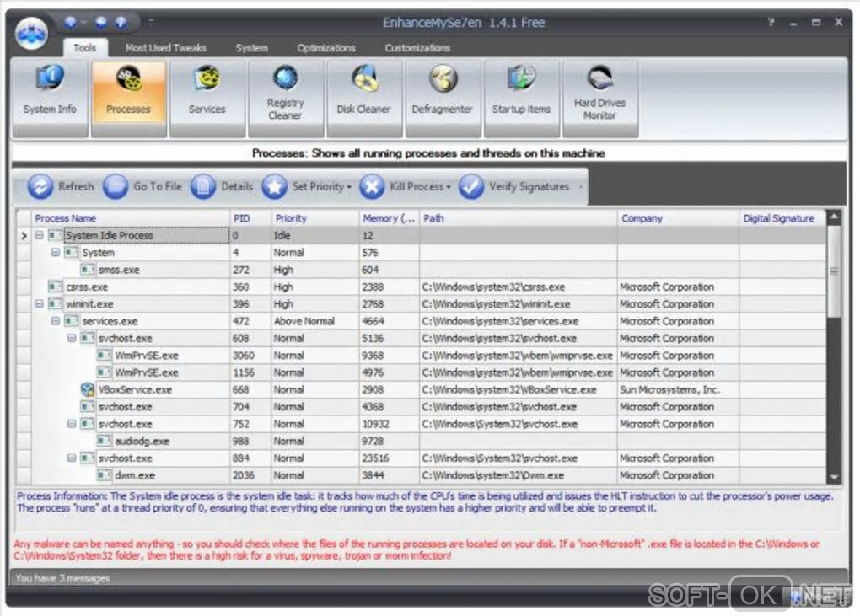The image size is (860, 616).
Task: Click the VBoxService.exe process icon
Action: pos(87,389)
